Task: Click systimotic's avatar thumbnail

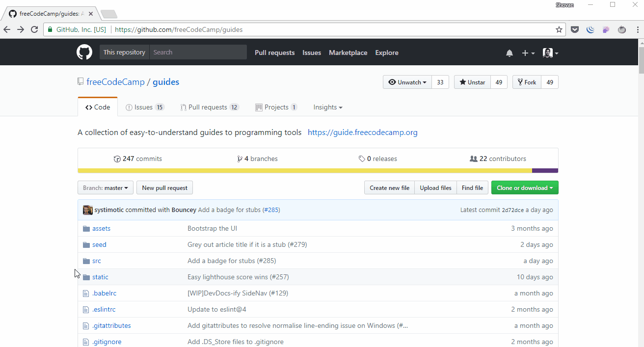Action: pyautogui.click(x=88, y=210)
